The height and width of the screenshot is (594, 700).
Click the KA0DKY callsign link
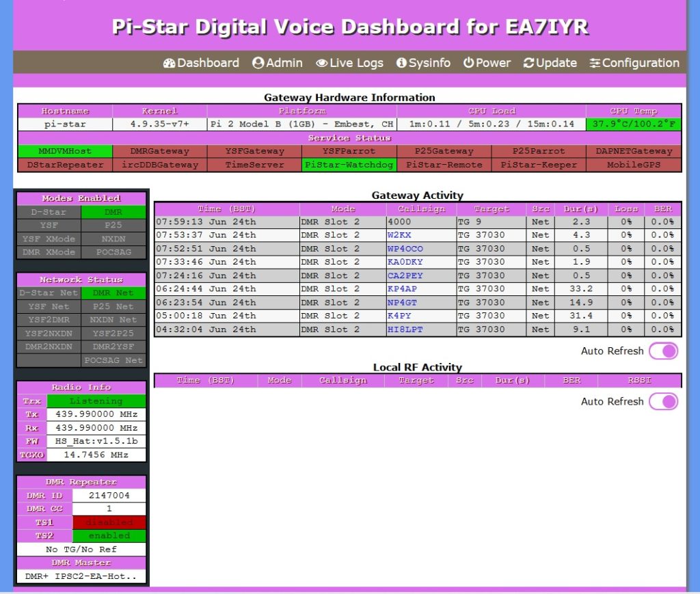[x=405, y=262]
